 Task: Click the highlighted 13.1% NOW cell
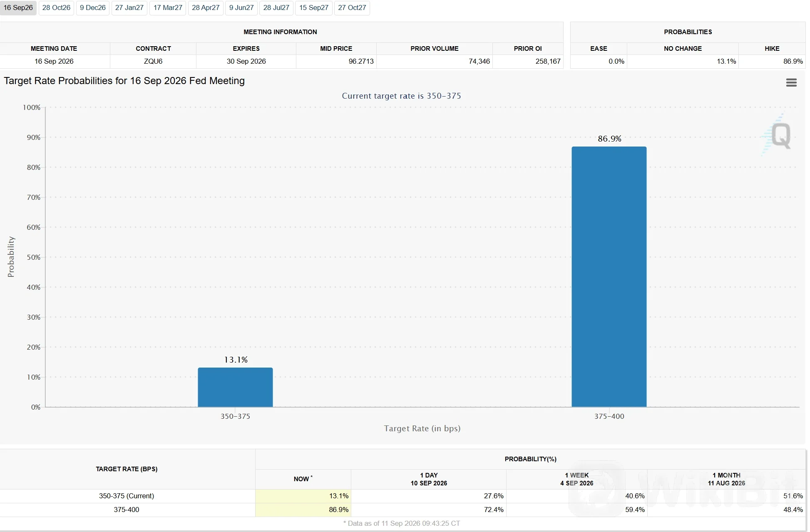[x=303, y=496]
